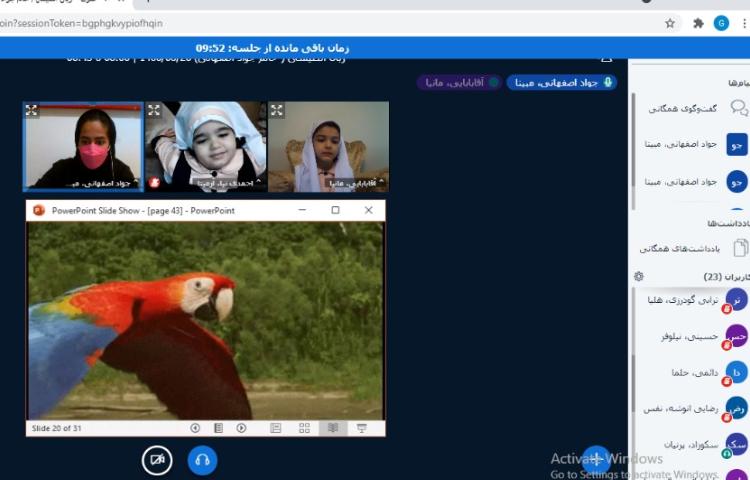The height and width of the screenshot is (480, 750).
Task: Fullscreen the middle webcam احمدی نیا
Action: (x=154, y=110)
